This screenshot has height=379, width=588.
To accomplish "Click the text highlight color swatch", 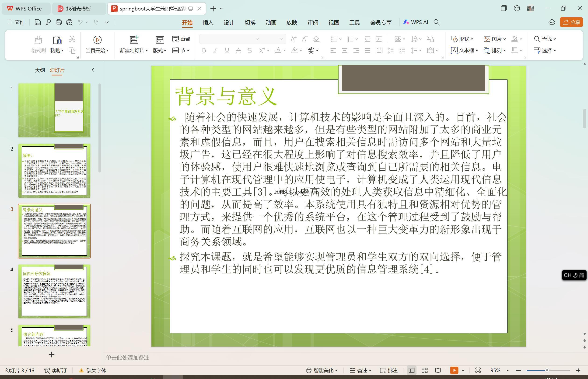I will [294, 50].
